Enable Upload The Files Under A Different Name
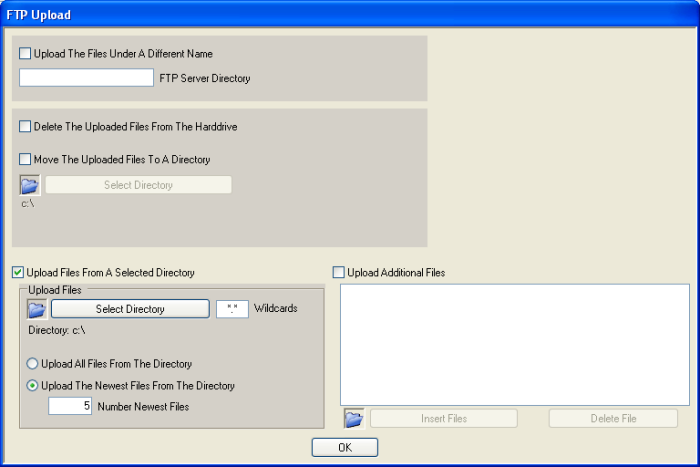 coord(26,54)
